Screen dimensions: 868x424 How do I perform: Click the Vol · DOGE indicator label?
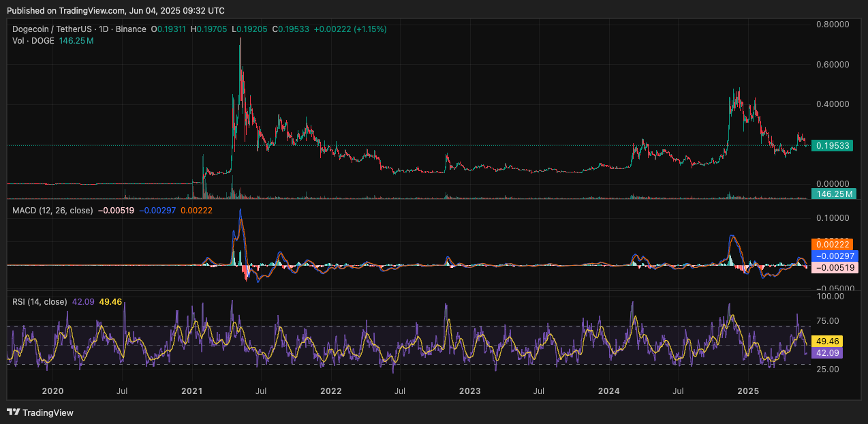coord(33,41)
